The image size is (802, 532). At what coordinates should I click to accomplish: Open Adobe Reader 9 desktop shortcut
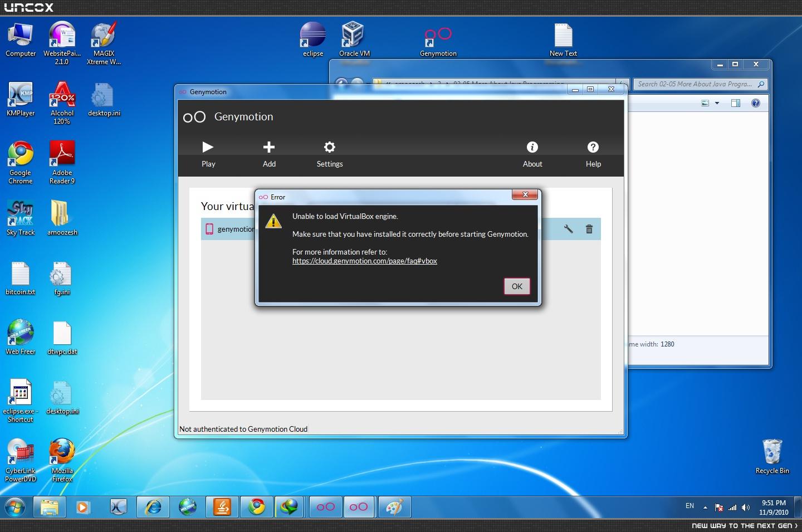(62, 163)
